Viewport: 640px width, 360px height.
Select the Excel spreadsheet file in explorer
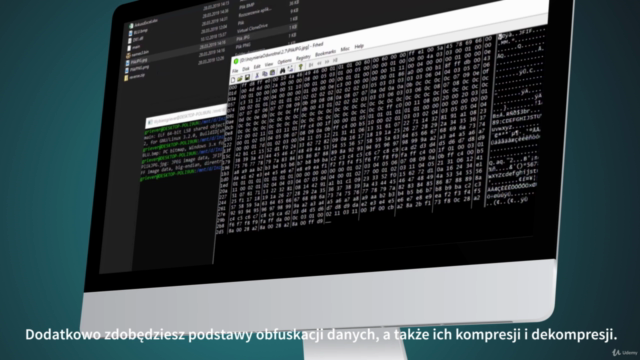(x=143, y=24)
